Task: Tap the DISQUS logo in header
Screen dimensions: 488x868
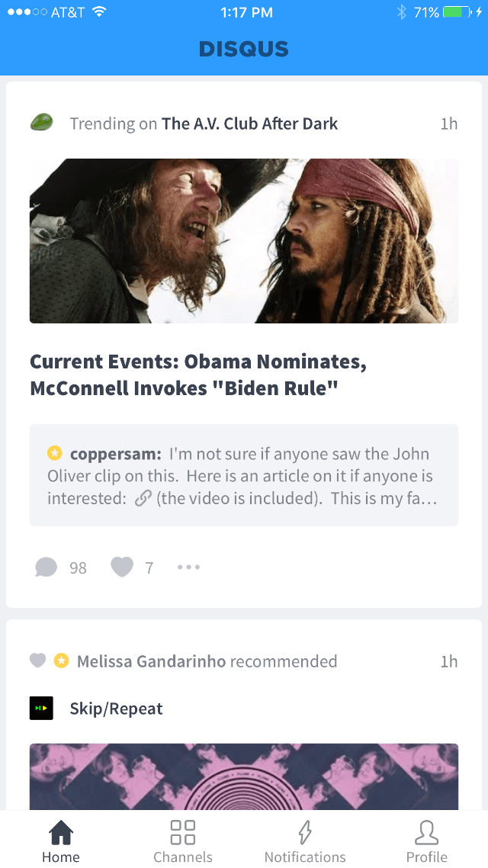Action: tap(244, 50)
